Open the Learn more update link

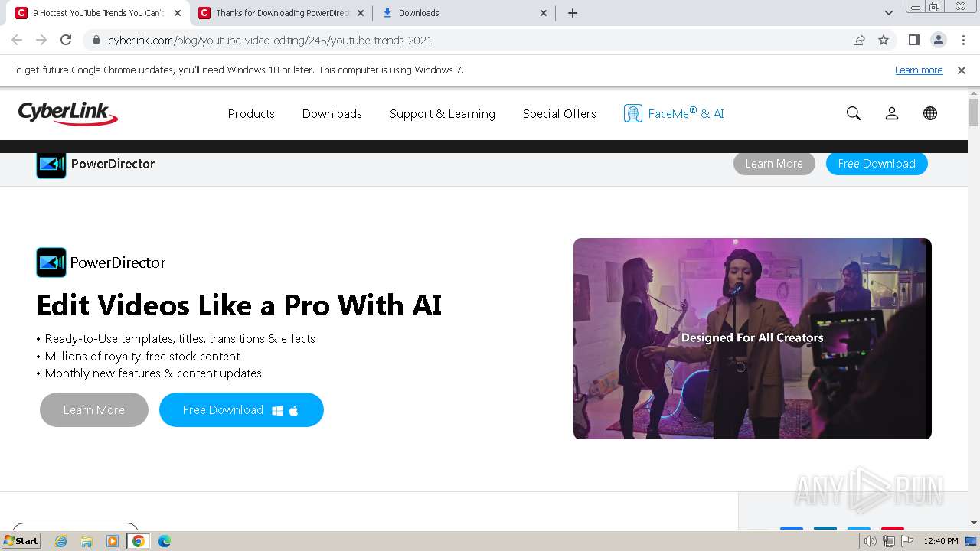pos(919,70)
